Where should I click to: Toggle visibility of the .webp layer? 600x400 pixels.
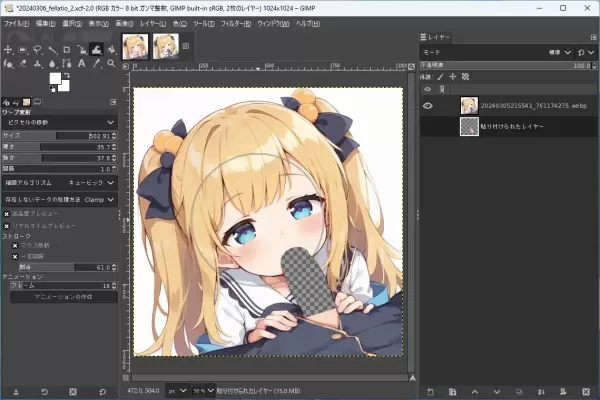(x=428, y=106)
